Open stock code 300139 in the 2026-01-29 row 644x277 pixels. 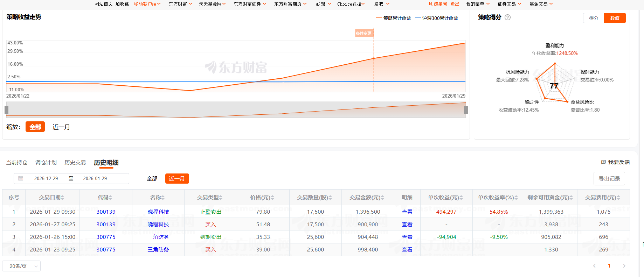[x=106, y=212]
